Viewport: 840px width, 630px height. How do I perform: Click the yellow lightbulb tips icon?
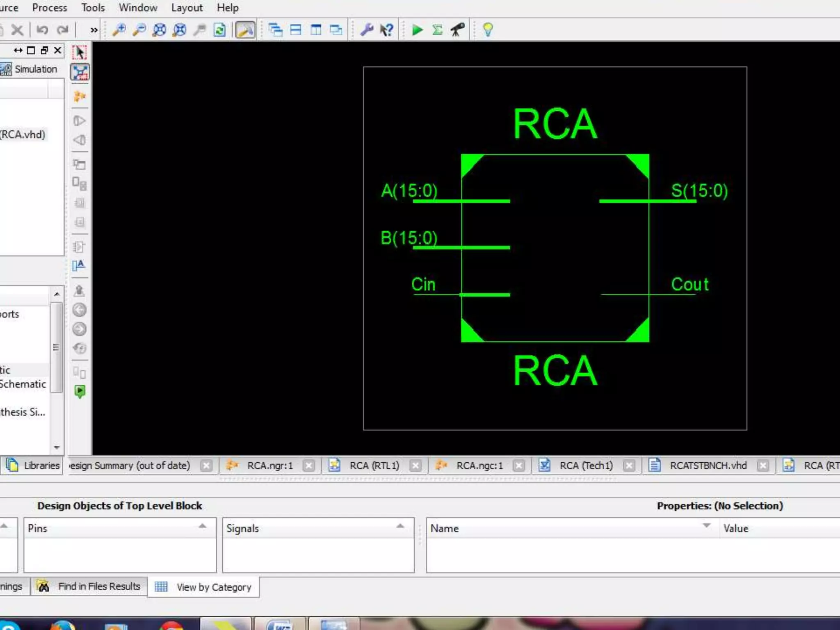point(488,30)
